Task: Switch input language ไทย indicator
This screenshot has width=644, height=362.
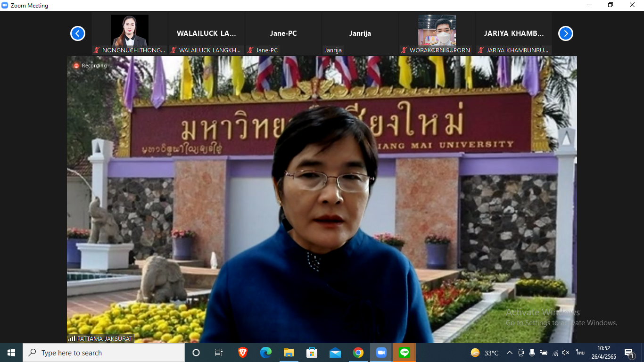Action: (x=580, y=353)
